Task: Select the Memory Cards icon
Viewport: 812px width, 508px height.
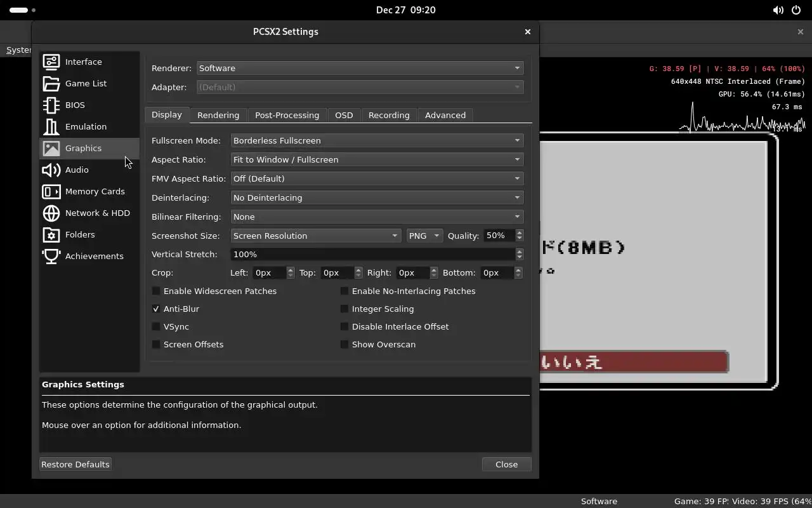Action: click(51, 191)
